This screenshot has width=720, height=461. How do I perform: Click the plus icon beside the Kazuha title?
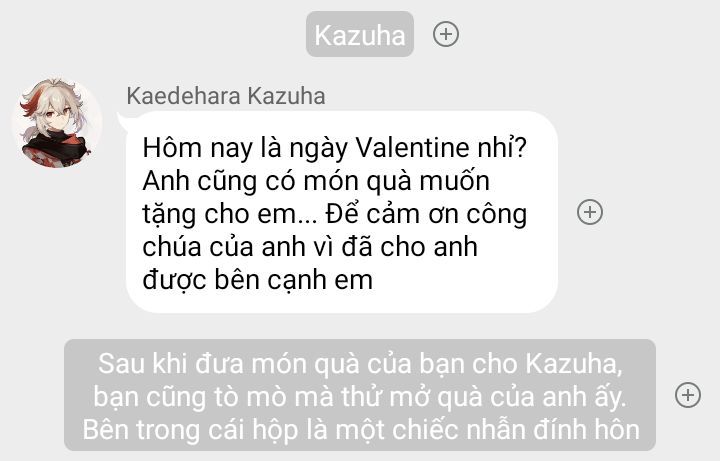(x=445, y=34)
